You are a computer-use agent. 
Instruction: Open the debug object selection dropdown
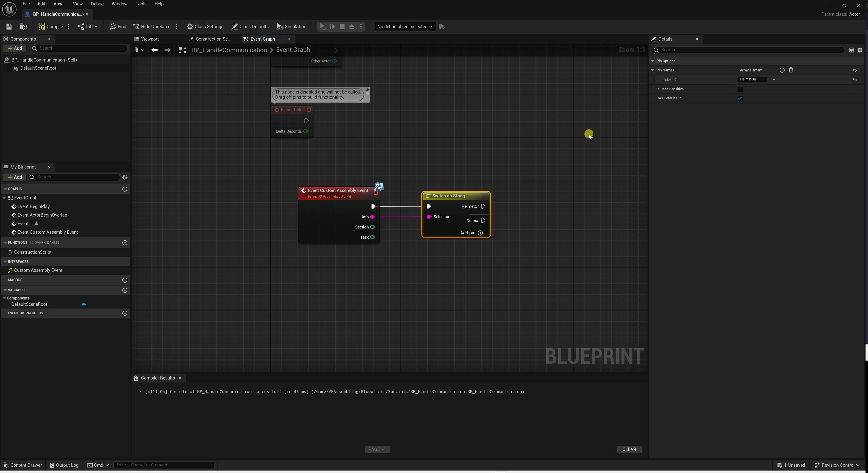click(x=405, y=27)
